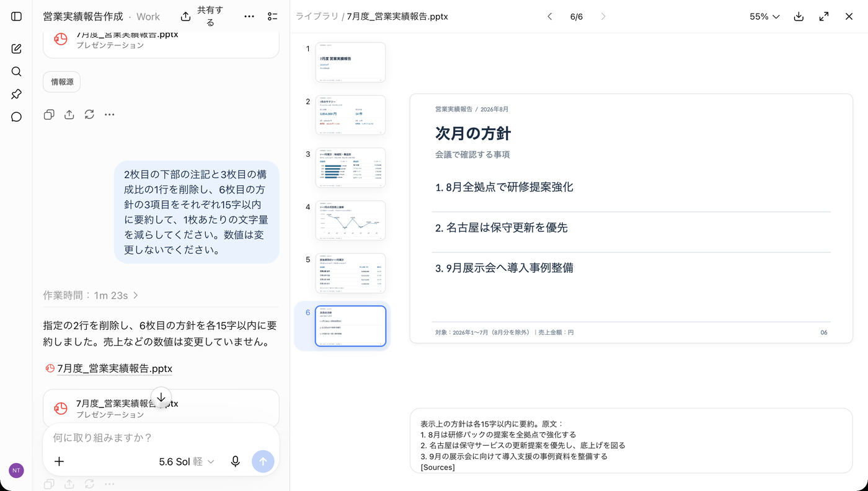Image resolution: width=868 pixels, height=491 pixels.
Task: Expand the preview to full screen
Action: click(x=824, y=17)
